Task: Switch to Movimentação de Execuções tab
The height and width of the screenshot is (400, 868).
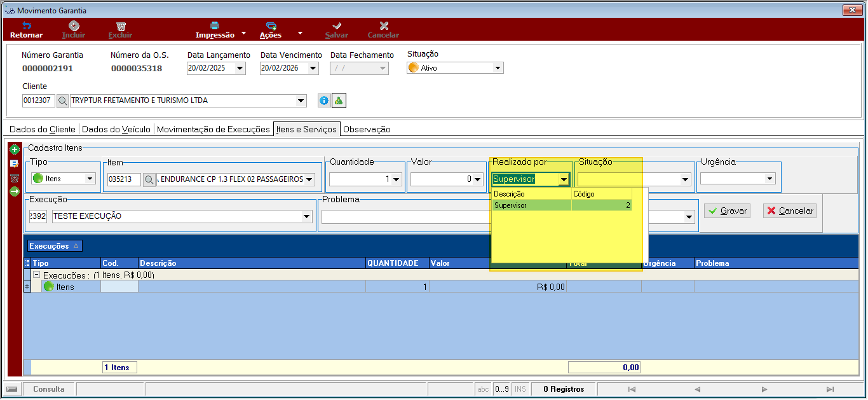Action: click(214, 129)
